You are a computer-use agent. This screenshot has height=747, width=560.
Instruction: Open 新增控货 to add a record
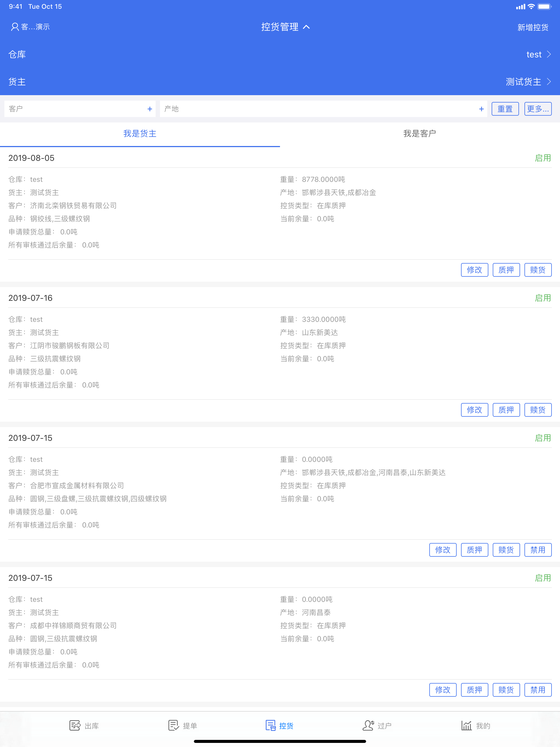[x=533, y=27]
